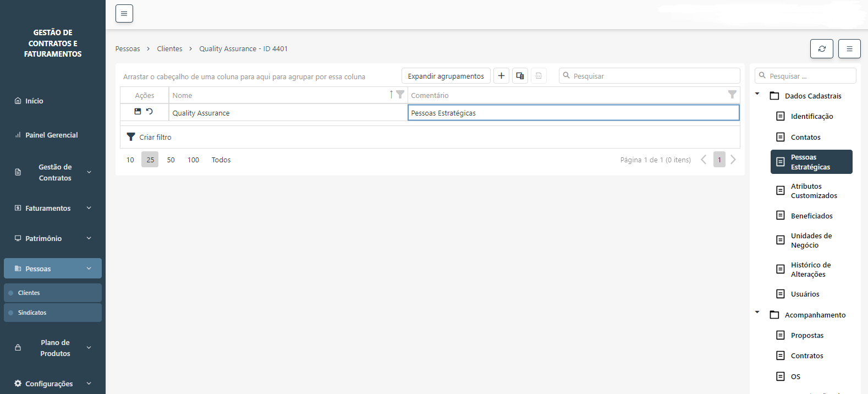This screenshot has height=394, width=868.
Task: Select Histórico de Alterações in the tree
Action: pos(810,270)
